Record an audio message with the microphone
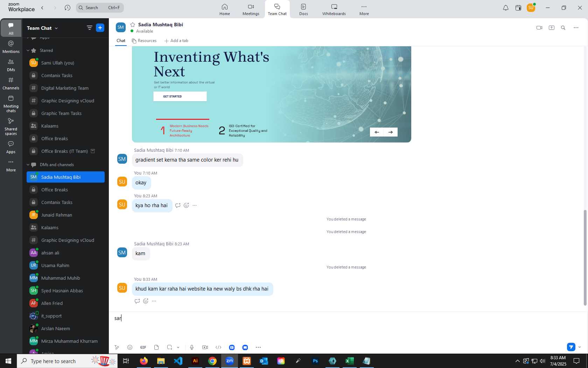The image size is (588, 368). [192, 347]
